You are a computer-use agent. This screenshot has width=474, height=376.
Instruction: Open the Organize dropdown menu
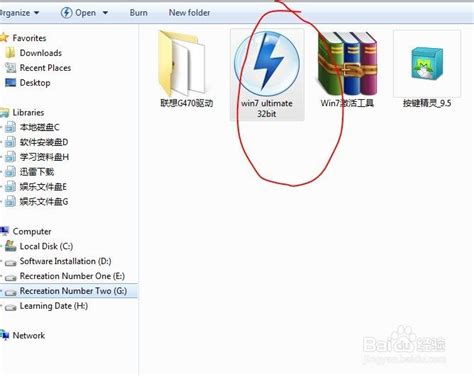pyautogui.click(x=19, y=13)
